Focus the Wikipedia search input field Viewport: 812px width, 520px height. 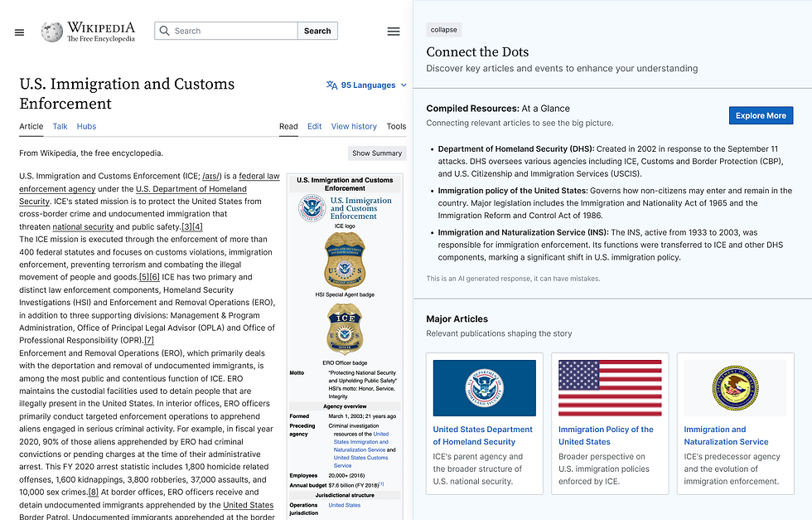[x=226, y=31]
